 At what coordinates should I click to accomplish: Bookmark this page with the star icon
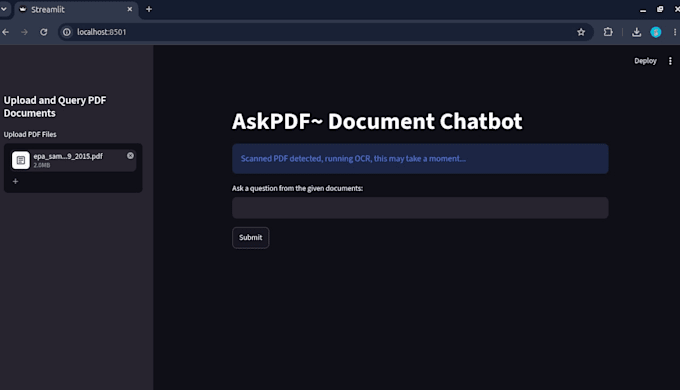581,32
